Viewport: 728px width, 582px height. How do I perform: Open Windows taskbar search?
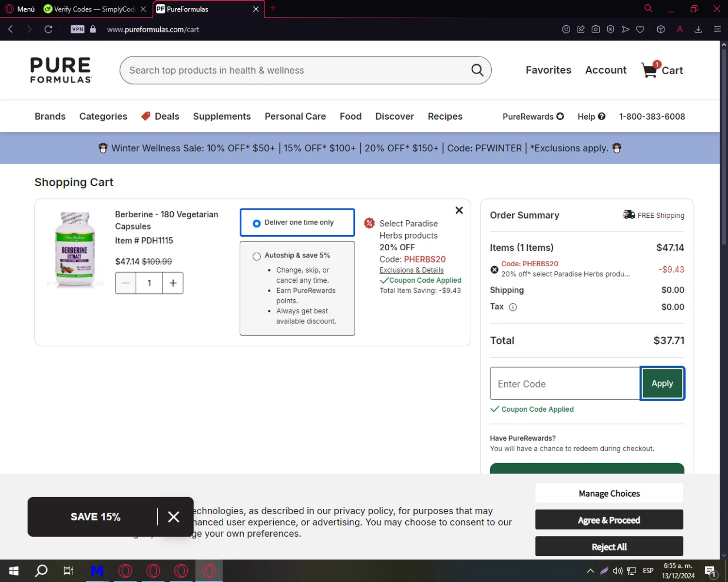point(41,571)
